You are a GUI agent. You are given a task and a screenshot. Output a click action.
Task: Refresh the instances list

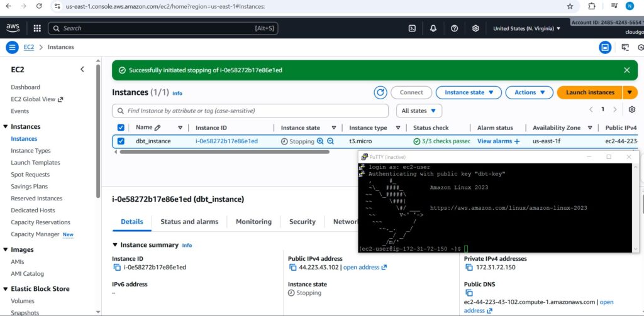[x=380, y=92]
